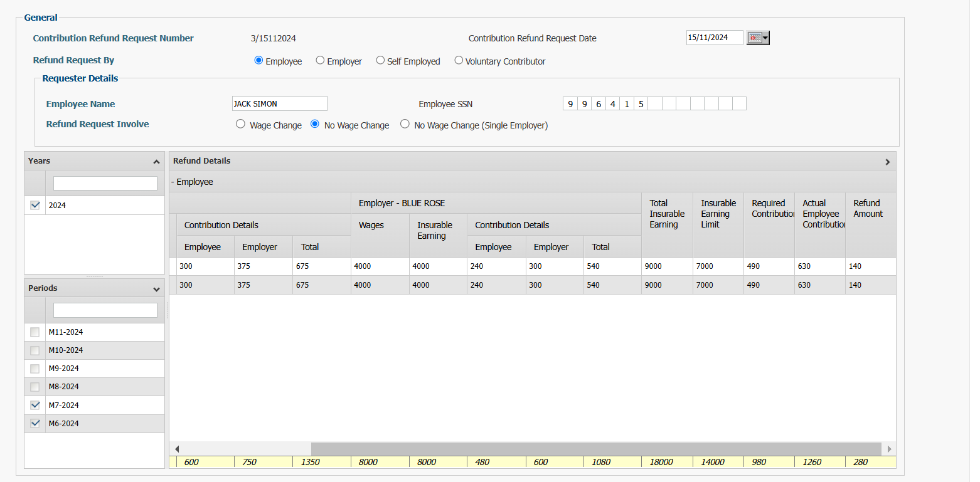Open the calendar date picker

[753, 38]
